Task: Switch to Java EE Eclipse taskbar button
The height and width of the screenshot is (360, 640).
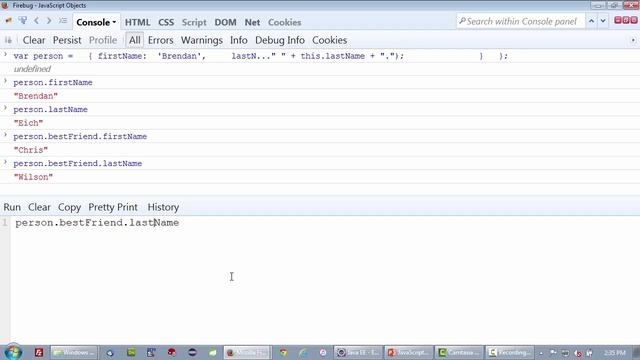Action: click(x=358, y=352)
